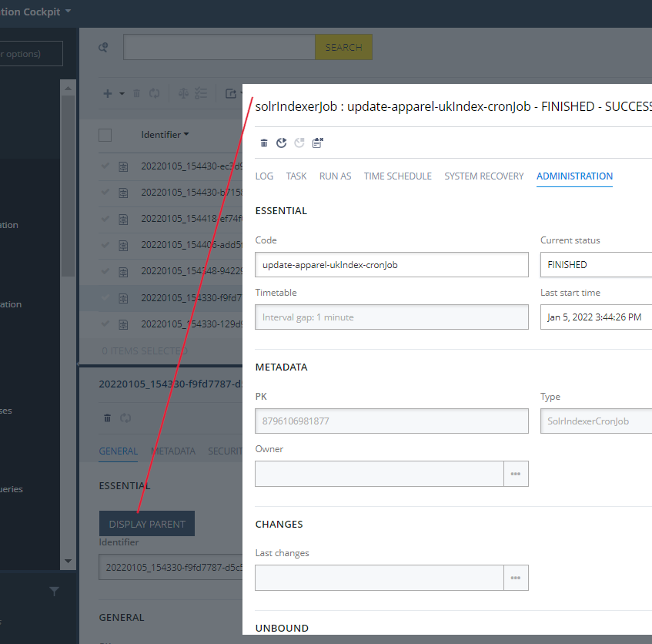
Task: Select the delete cronjob trash icon
Action: (264, 143)
